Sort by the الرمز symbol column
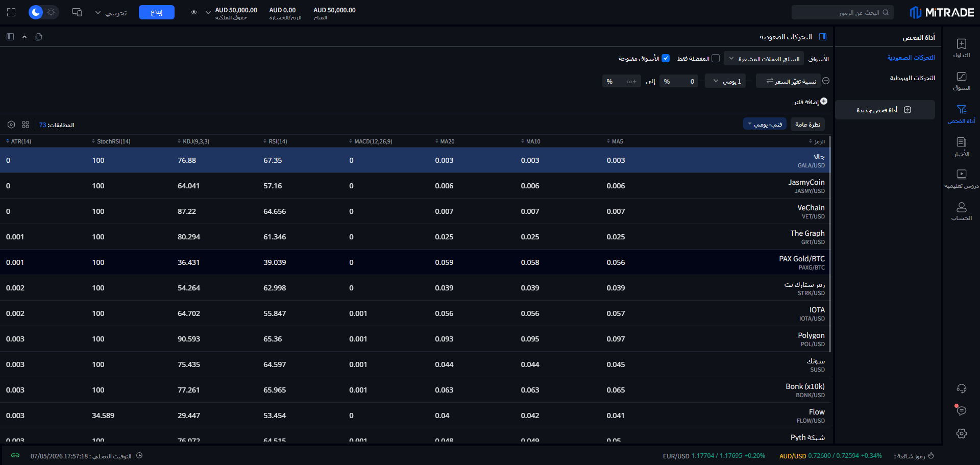Image resolution: width=980 pixels, height=465 pixels. click(x=817, y=141)
